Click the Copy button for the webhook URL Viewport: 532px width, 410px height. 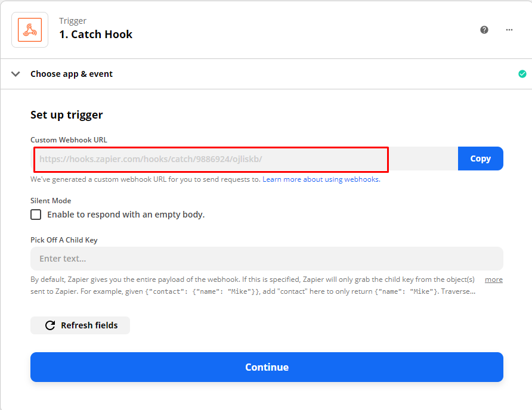[x=480, y=159]
